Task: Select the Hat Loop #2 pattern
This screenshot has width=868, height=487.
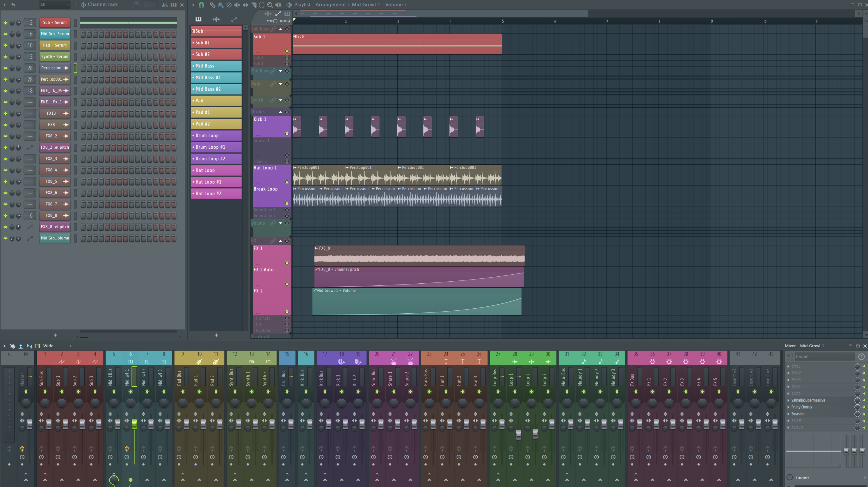Action: click(x=216, y=193)
